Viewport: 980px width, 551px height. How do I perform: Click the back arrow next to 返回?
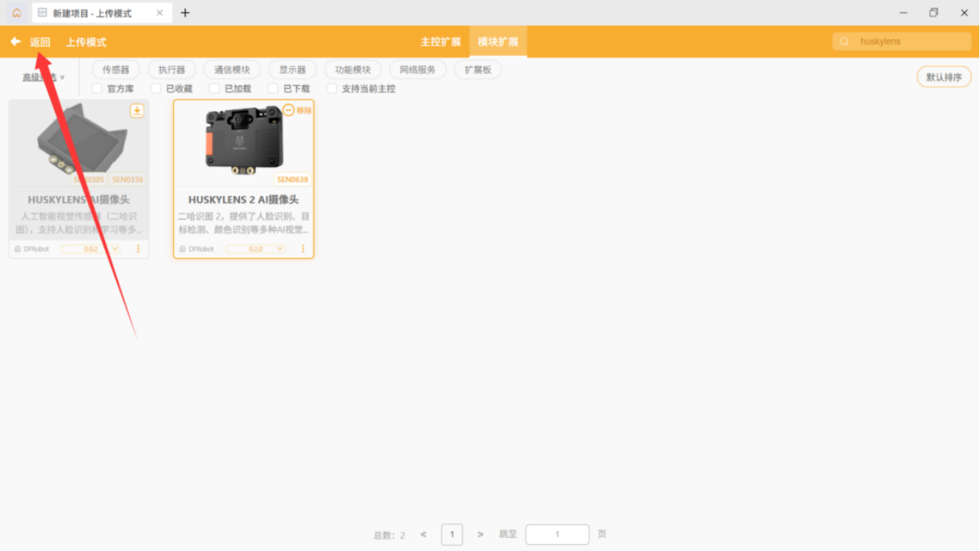point(15,42)
